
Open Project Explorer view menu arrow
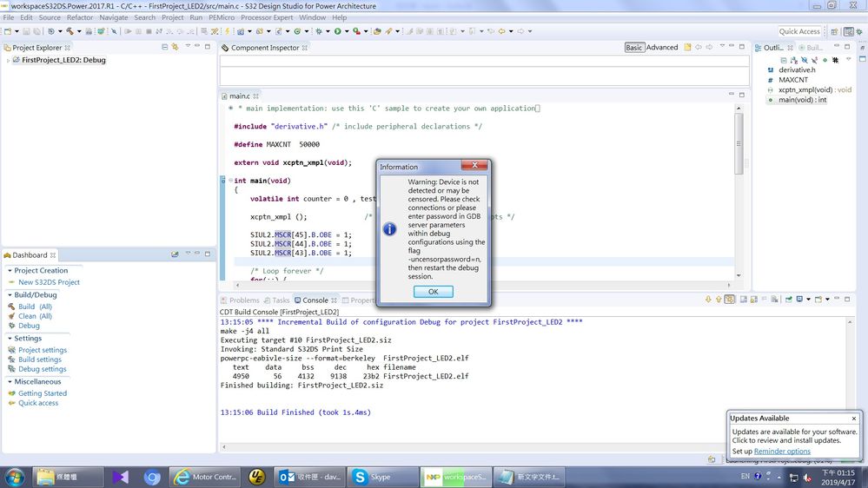click(x=188, y=47)
